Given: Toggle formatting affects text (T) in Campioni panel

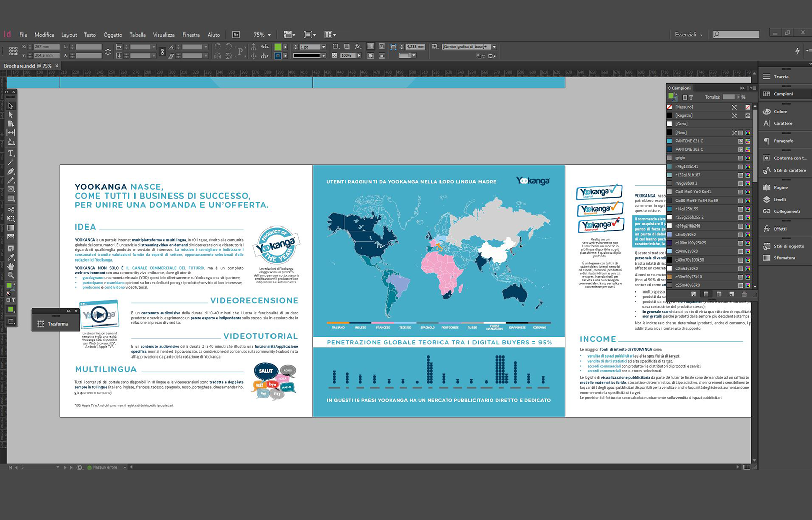Looking at the screenshot, I should point(691,97).
